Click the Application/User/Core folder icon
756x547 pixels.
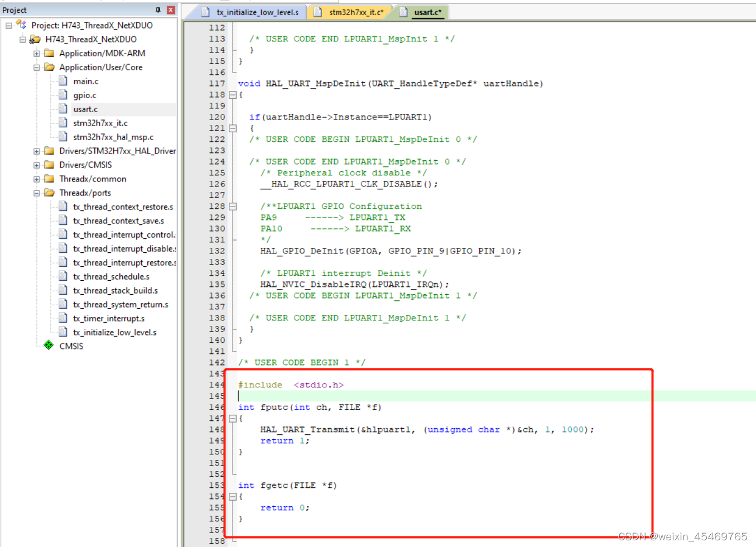pos(49,67)
